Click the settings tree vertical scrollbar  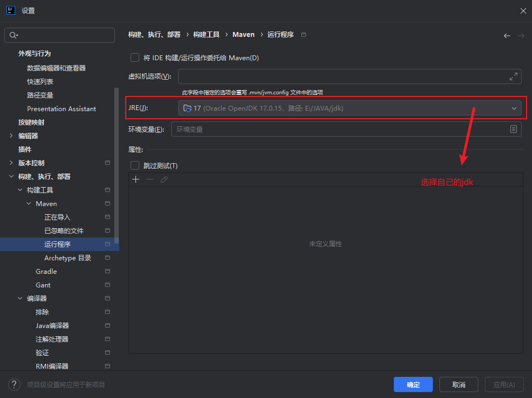[116, 163]
